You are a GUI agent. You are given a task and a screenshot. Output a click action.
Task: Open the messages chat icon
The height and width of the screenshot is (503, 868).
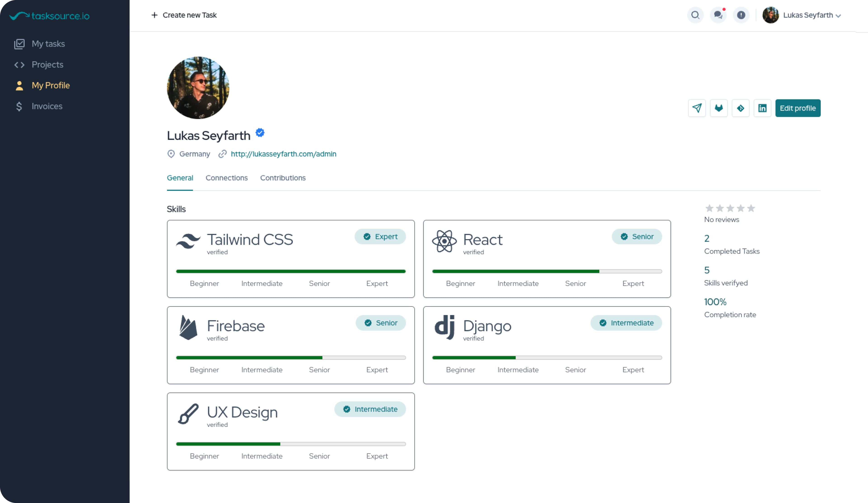tap(718, 15)
